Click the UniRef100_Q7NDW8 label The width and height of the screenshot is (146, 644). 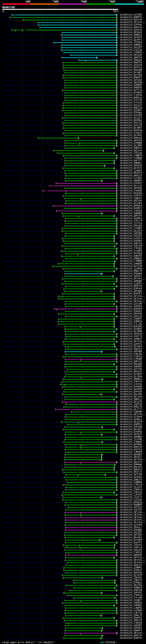pyautogui.click(x=131, y=143)
